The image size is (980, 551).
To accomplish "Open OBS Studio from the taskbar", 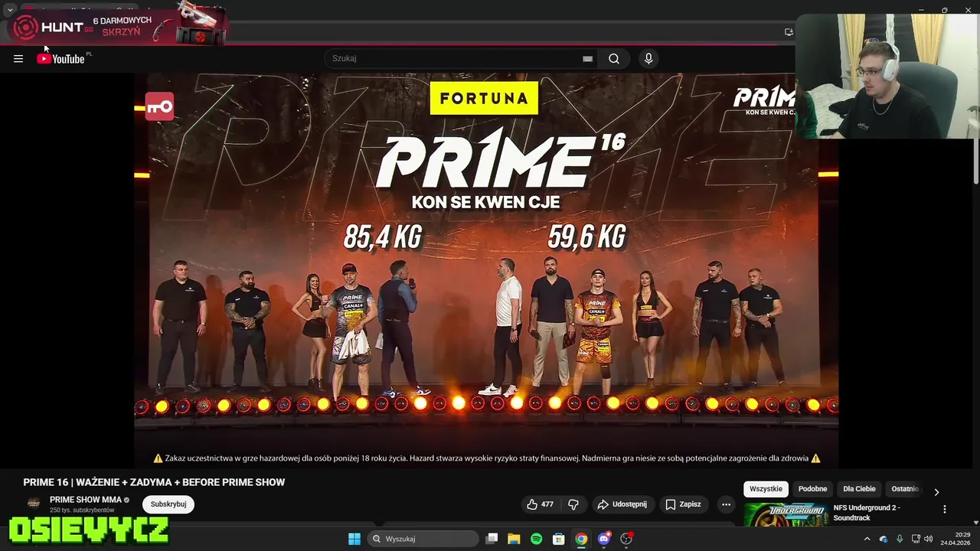I will point(626,539).
